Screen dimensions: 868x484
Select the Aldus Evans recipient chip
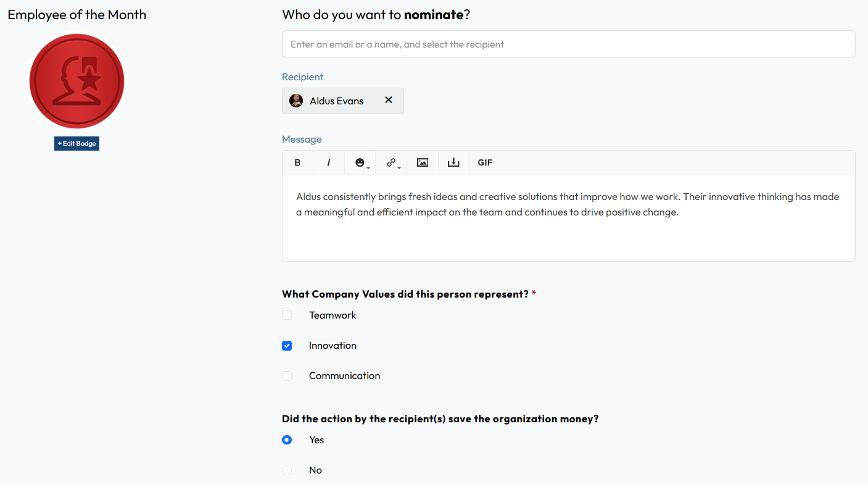tap(336, 100)
